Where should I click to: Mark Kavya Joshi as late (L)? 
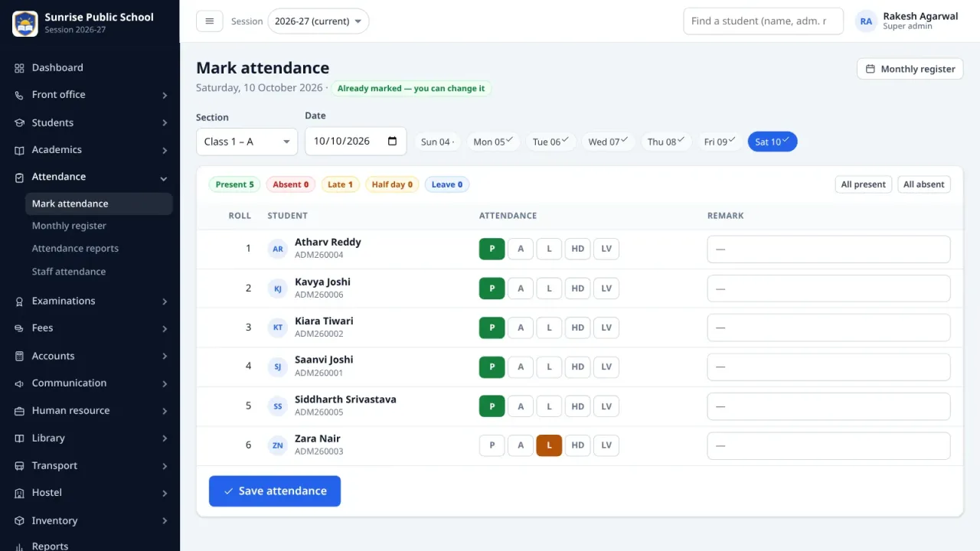[x=549, y=289]
